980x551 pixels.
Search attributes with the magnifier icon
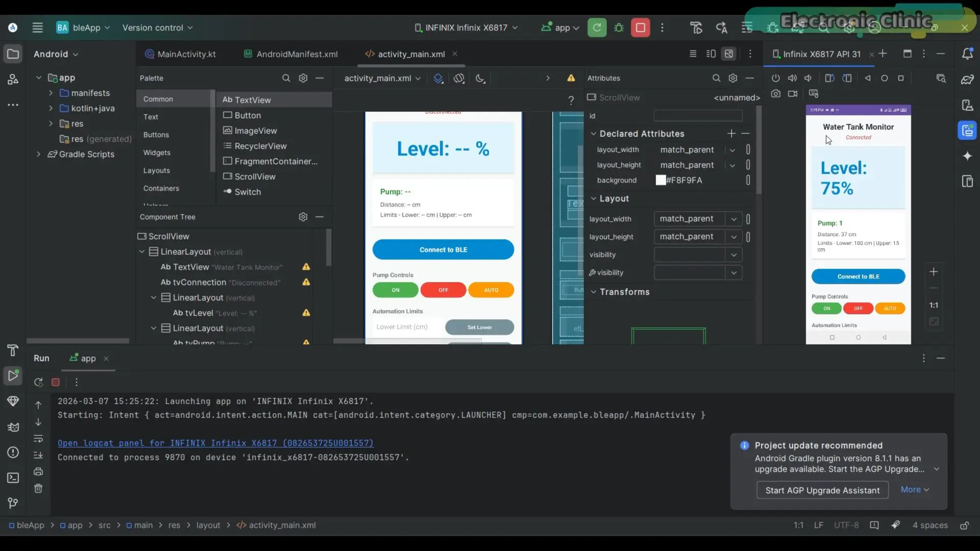point(717,78)
